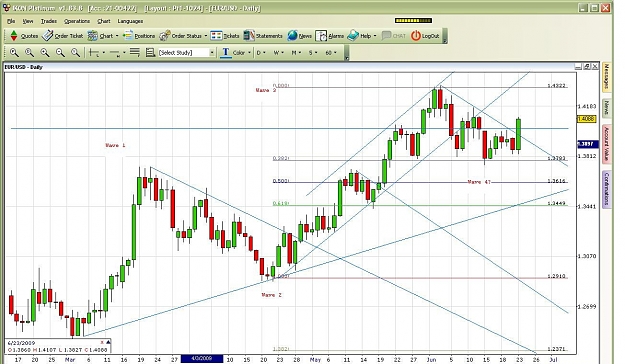This screenshot has height=364, width=625.
Task: Click the 1.4322 Fibonacci level label
Action: coord(556,85)
